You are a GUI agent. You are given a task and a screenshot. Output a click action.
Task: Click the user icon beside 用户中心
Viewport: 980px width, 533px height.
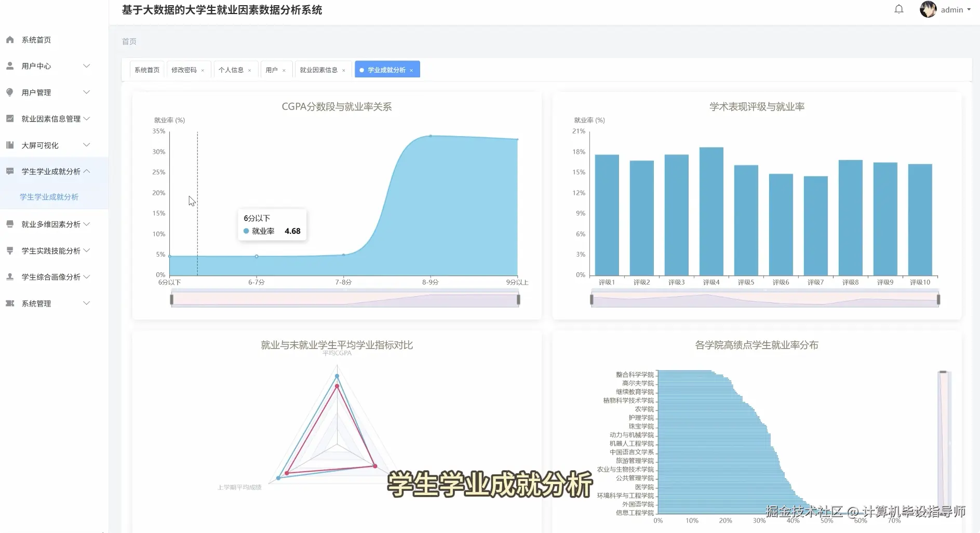click(x=10, y=66)
